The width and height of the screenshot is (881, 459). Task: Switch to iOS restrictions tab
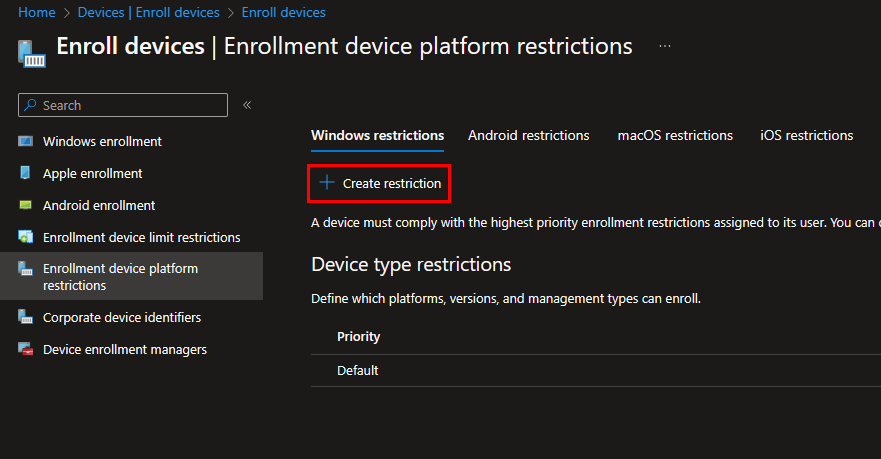tap(806, 135)
